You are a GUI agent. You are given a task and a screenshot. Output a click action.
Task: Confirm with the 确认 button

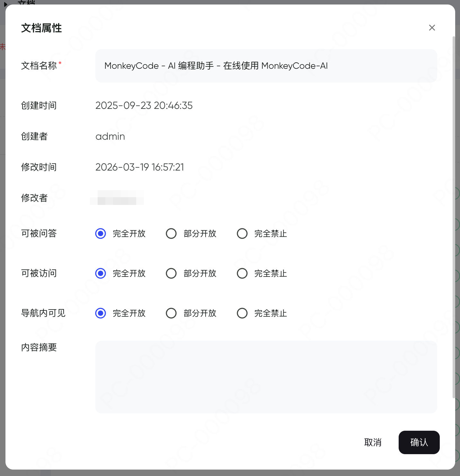tap(419, 442)
